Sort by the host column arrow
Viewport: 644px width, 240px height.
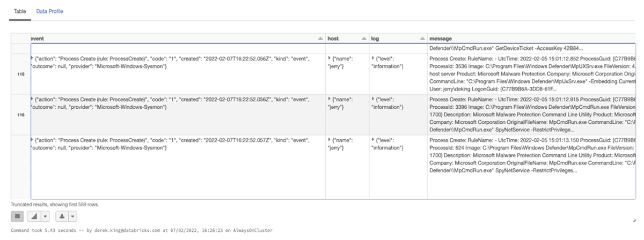click(363, 39)
